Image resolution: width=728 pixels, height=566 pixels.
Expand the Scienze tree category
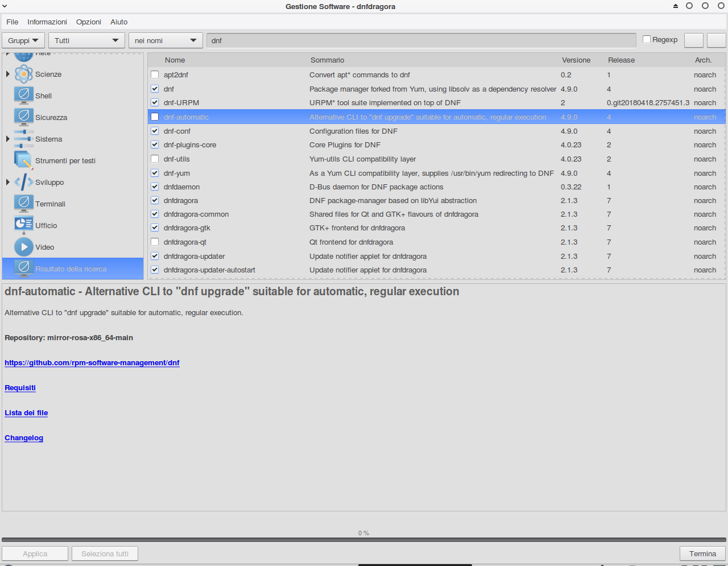(8, 74)
